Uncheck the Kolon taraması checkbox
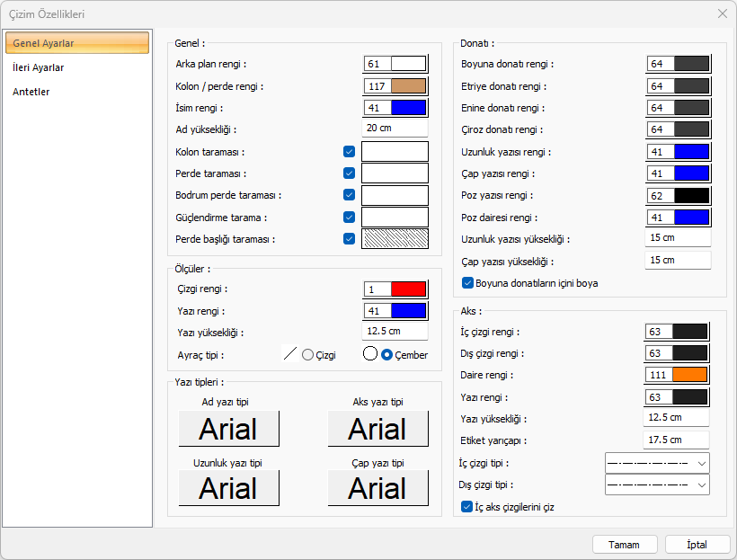 [349, 152]
